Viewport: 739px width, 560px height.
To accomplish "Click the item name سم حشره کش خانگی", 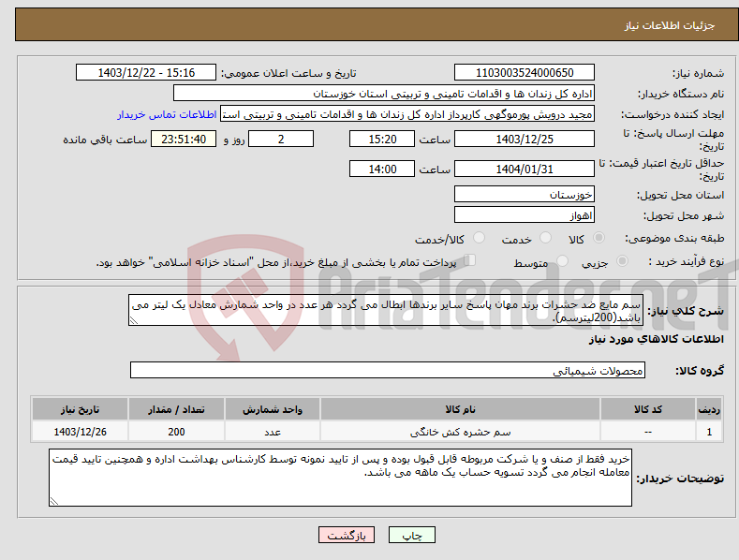I will [460, 432].
